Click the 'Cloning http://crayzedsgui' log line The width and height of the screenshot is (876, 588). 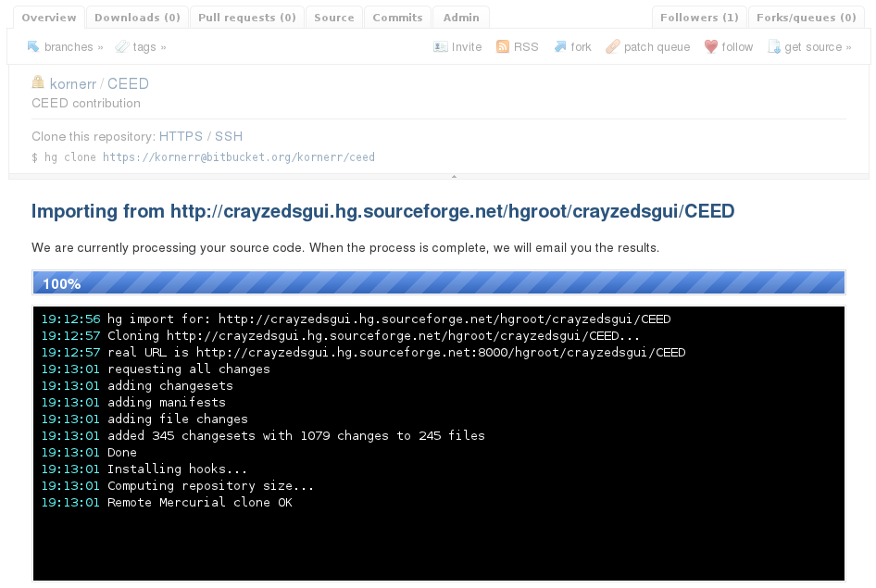pos(340,335)
